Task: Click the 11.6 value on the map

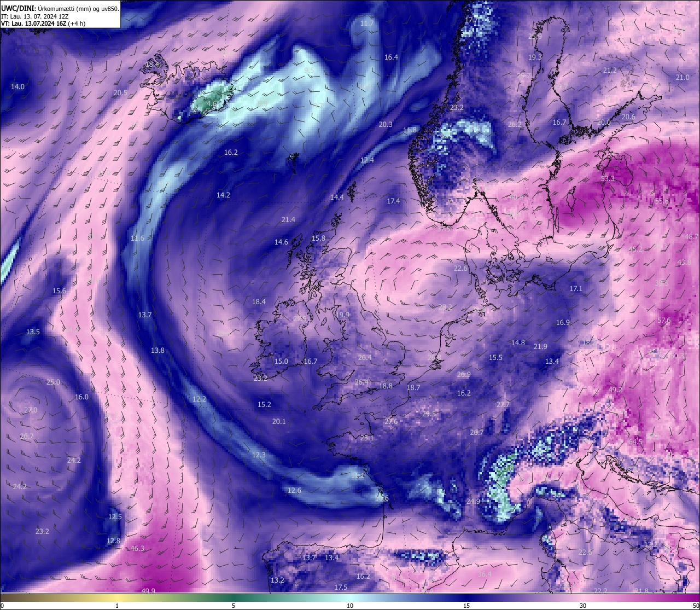Action: (137, 238)
